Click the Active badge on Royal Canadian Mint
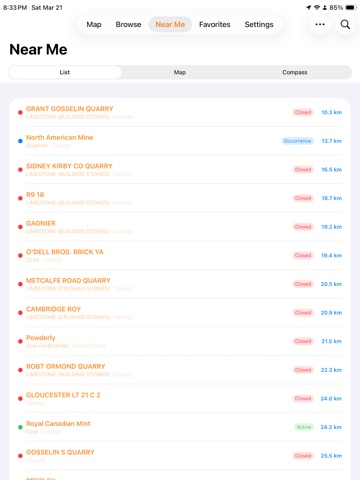This screenshot has height=480, width=360. (304, 427)
